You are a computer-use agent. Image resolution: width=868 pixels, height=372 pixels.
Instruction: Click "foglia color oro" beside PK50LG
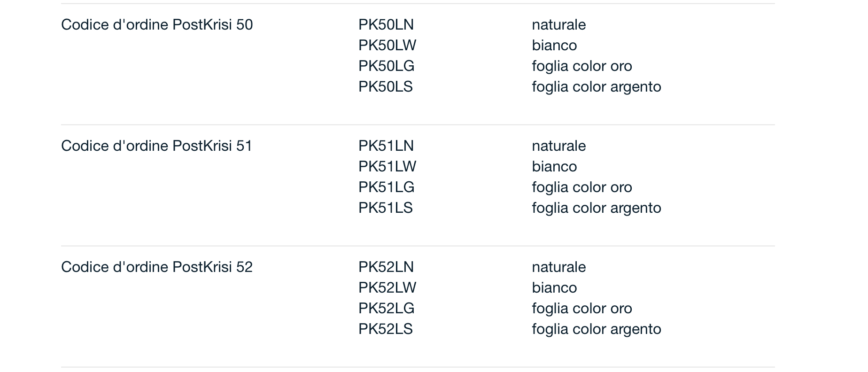pos(581,66)
